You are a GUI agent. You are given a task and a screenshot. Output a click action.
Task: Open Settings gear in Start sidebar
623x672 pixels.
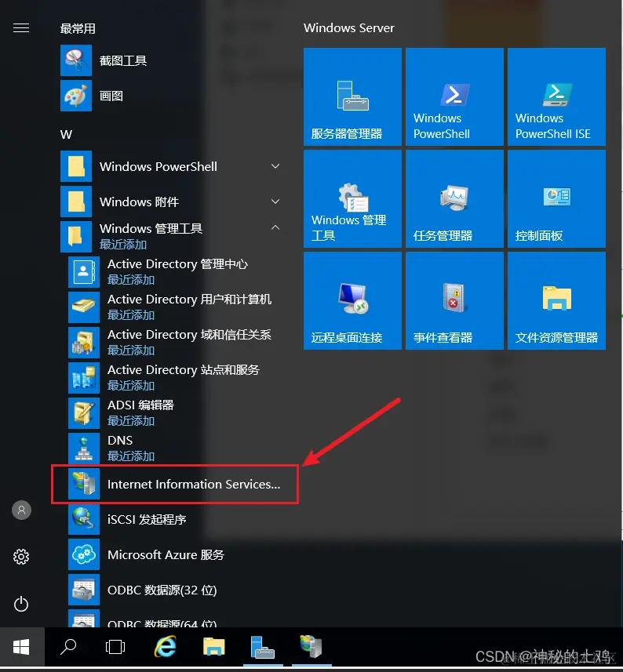(x=21, y=557)
